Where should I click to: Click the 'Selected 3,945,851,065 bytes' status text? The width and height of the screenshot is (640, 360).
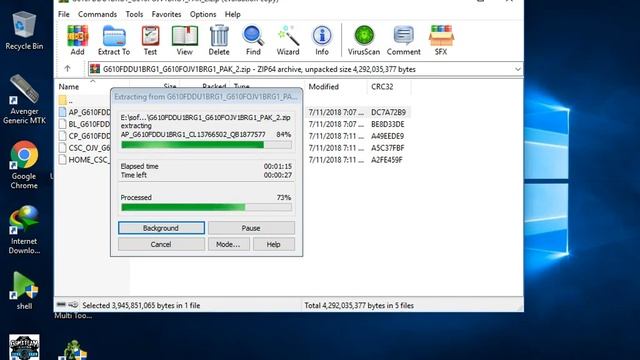pyautogui.click(x=141, y=305)
